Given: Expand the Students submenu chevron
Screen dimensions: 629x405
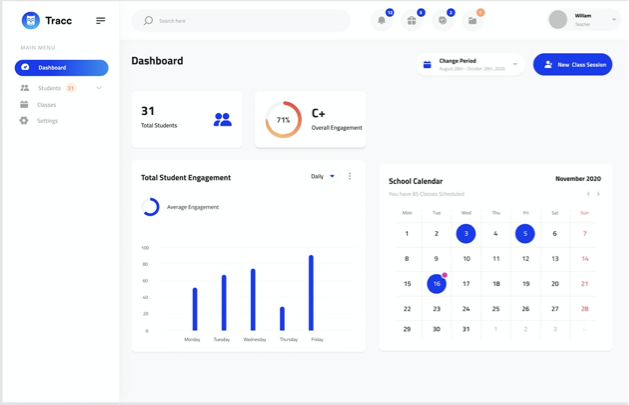Looking at the screenshot, I should click(99, 88).
